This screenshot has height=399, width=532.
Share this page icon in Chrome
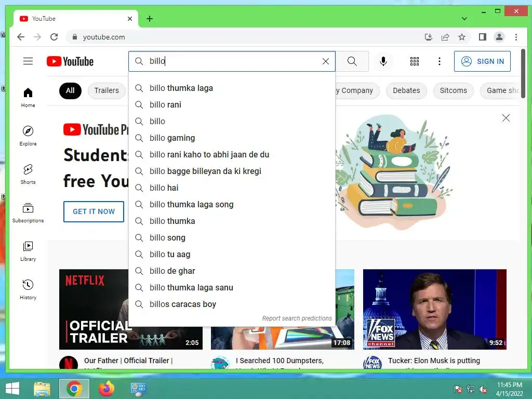click(x=445, y=37)
